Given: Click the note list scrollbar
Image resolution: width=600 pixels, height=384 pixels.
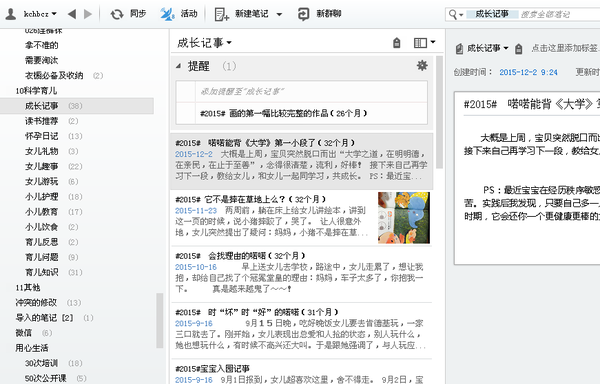Looking at the screenshot, I should (439, 112).
